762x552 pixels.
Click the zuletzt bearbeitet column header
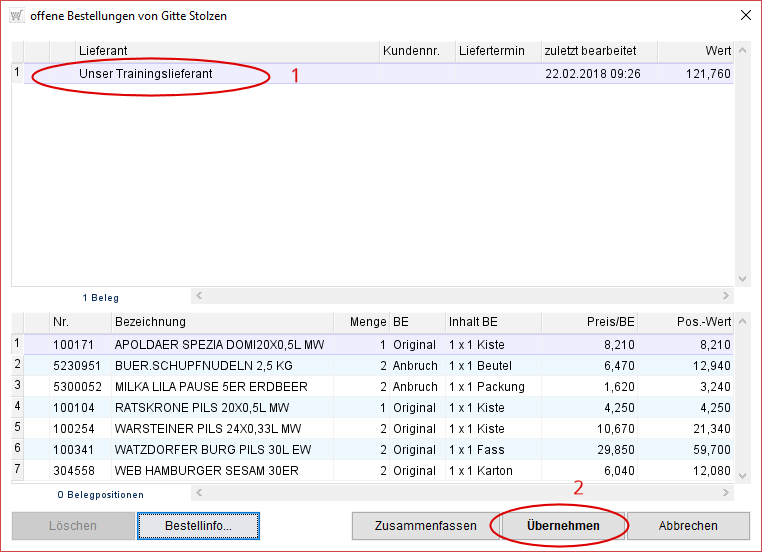tap(597, 51)
